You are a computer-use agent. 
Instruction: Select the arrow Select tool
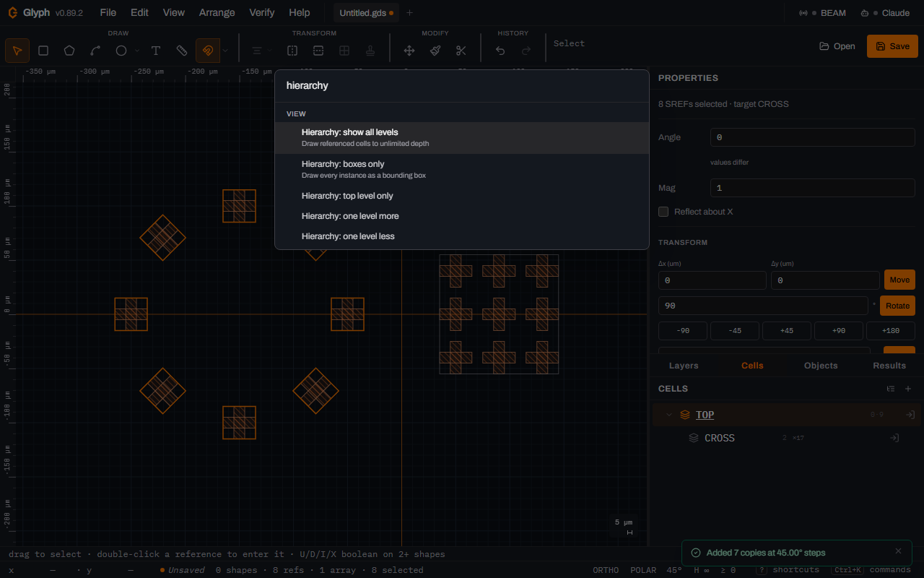coord(17,51)
